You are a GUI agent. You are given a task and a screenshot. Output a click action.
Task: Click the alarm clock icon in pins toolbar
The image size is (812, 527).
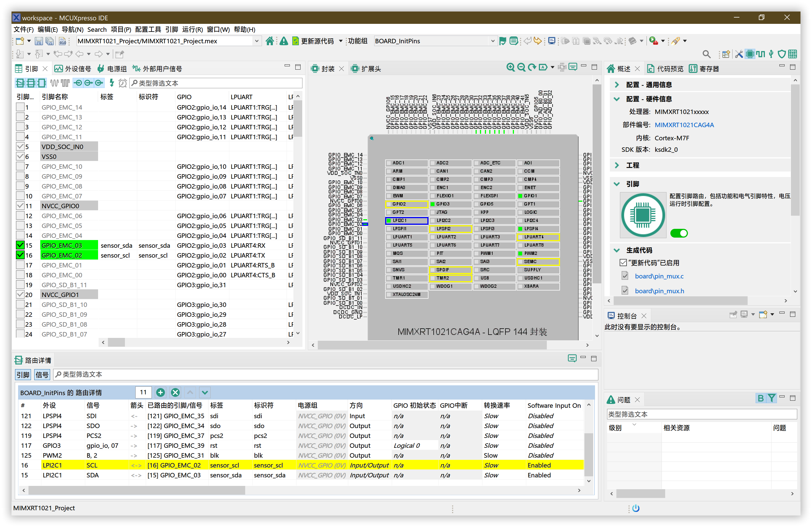pos(122,83)
